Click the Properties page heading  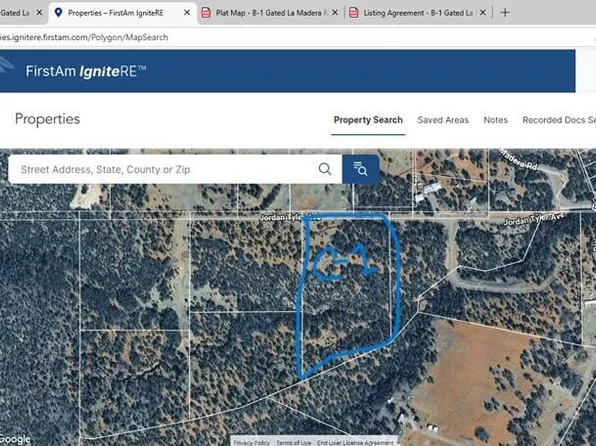coord(47,119)
